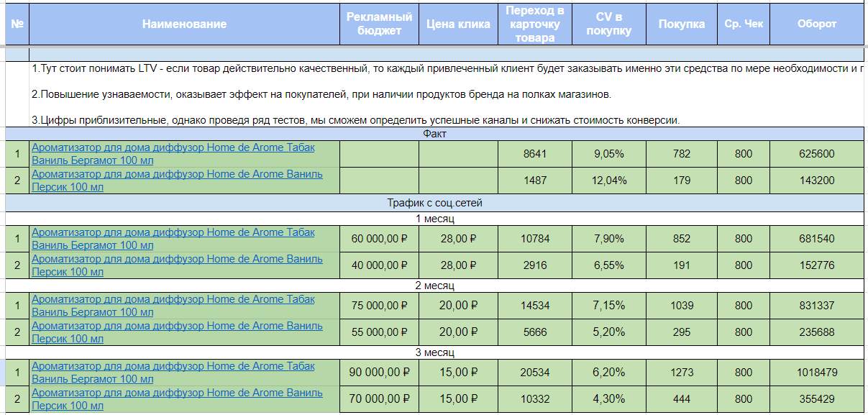Select the "Покупка" column header
The height and width of the screenshot is (415, 868).
(681, 24)
